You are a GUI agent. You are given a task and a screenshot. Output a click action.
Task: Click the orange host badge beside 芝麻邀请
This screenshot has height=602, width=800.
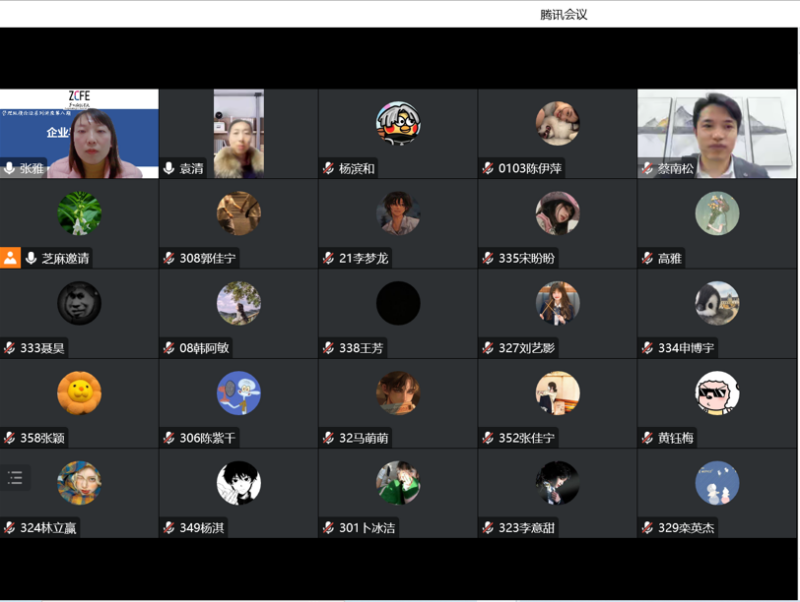pos(10,258)
